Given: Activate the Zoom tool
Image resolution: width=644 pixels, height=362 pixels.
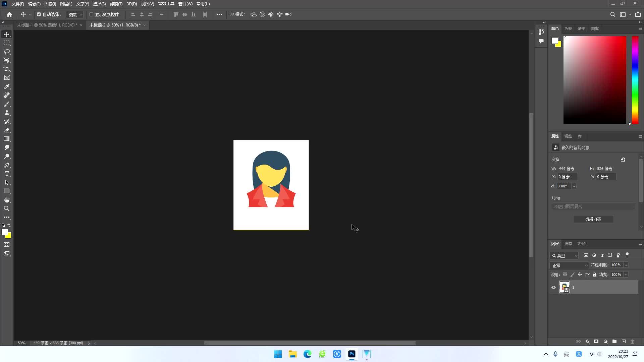Looking at the screenshot, I should [7, 208].
